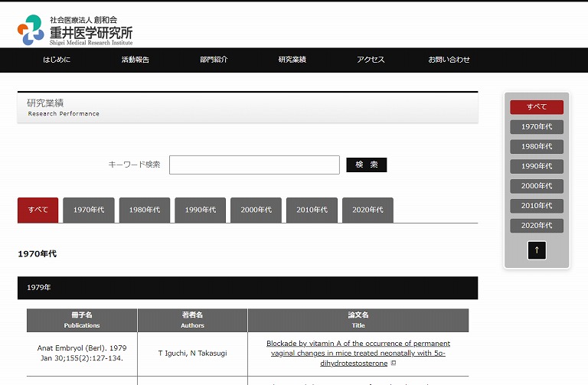Click the scroll-to-top arrow button
588x385 pixels.
(537, 250)
